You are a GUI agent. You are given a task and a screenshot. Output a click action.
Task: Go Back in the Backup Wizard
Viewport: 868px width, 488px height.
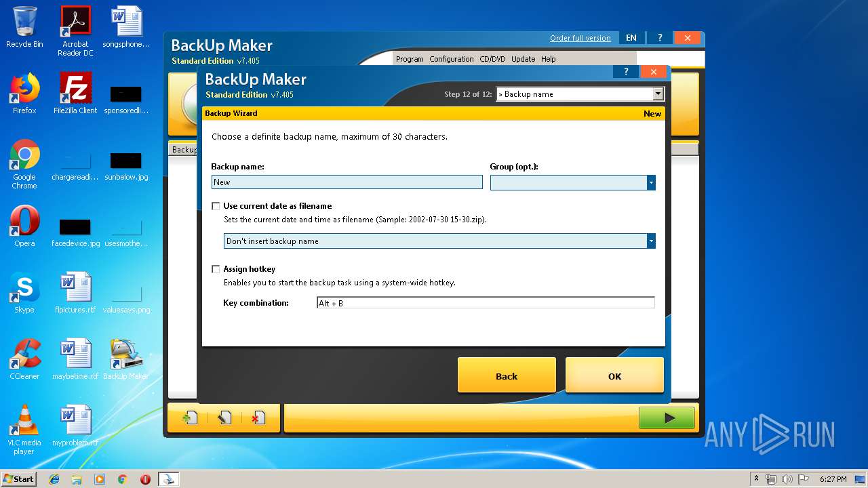(507, 375)
